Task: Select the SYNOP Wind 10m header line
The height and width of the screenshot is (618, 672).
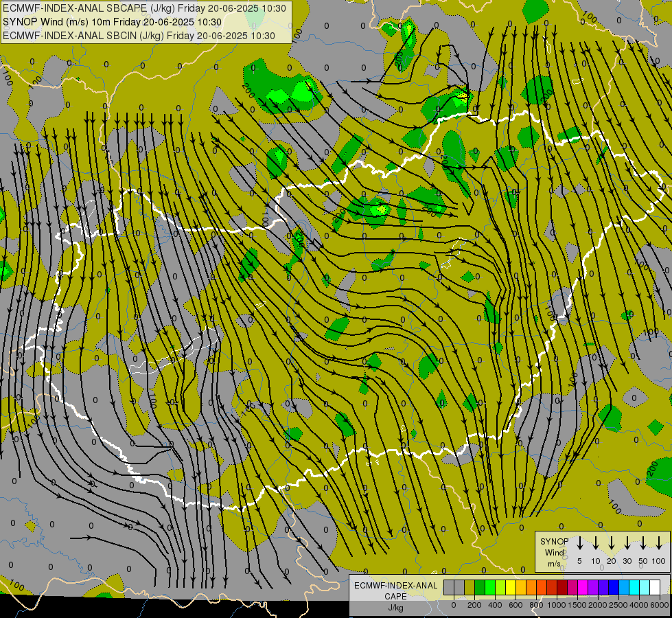Action: (113, 22)
